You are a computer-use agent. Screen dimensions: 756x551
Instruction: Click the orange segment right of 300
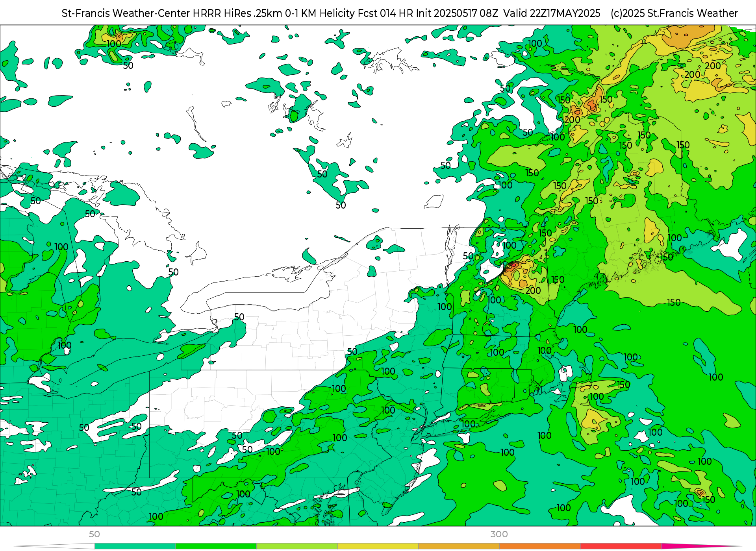pyautogui.click(x=540, y=546)
